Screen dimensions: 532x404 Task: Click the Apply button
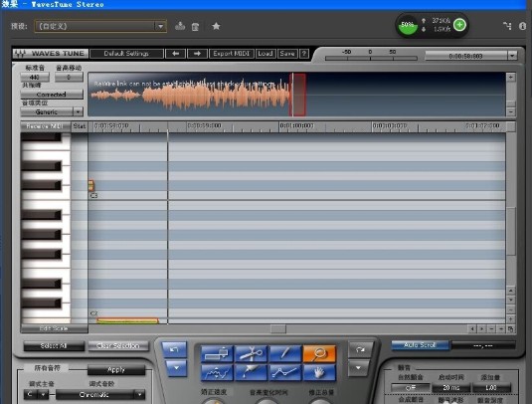coord(116,370)
